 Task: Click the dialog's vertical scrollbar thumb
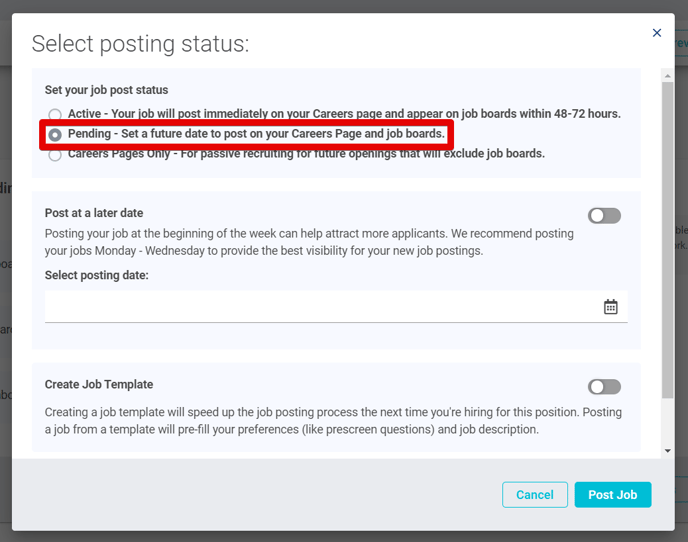click(x=667, y=240)
